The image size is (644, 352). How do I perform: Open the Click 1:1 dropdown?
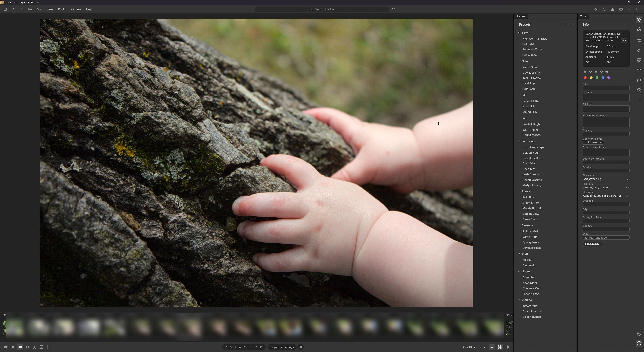[x=468, y=347]
